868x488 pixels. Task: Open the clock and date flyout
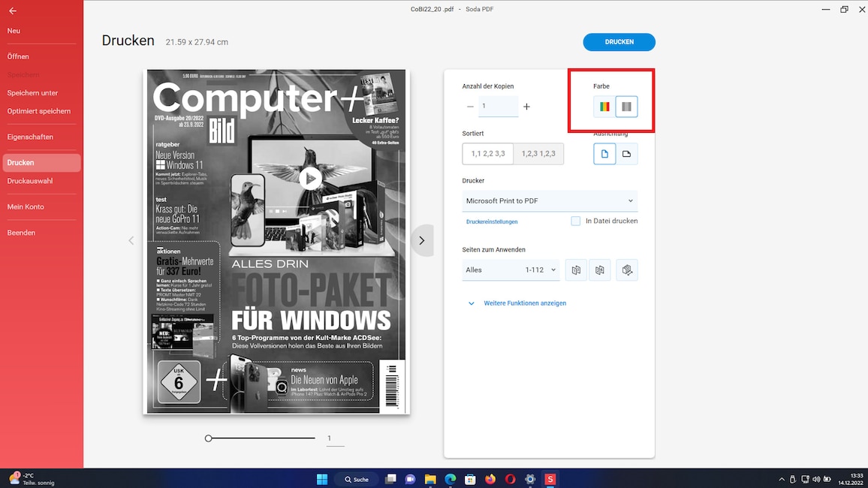[x=851, y=479]
